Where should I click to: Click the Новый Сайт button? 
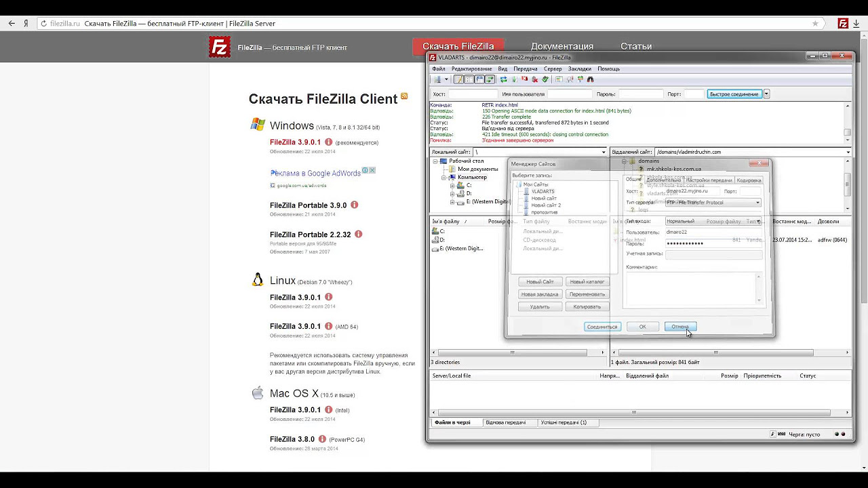point(540,282)
